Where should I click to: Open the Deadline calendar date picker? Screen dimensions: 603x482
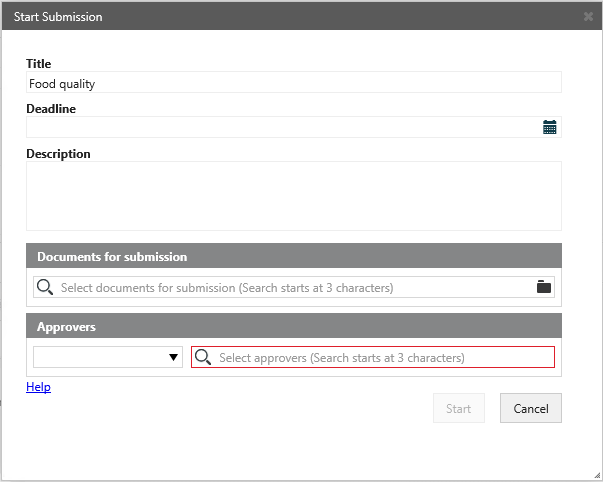point(549,127)
